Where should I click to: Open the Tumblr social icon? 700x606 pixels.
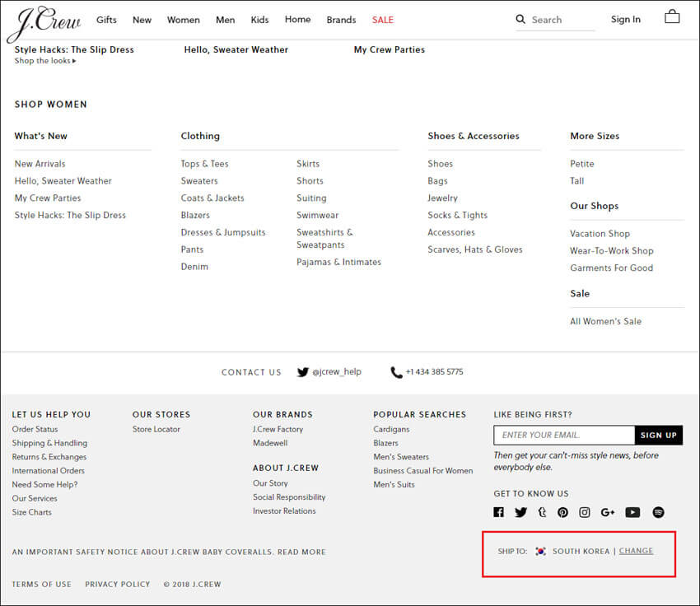pyautogui.click(x=542, y=512)
